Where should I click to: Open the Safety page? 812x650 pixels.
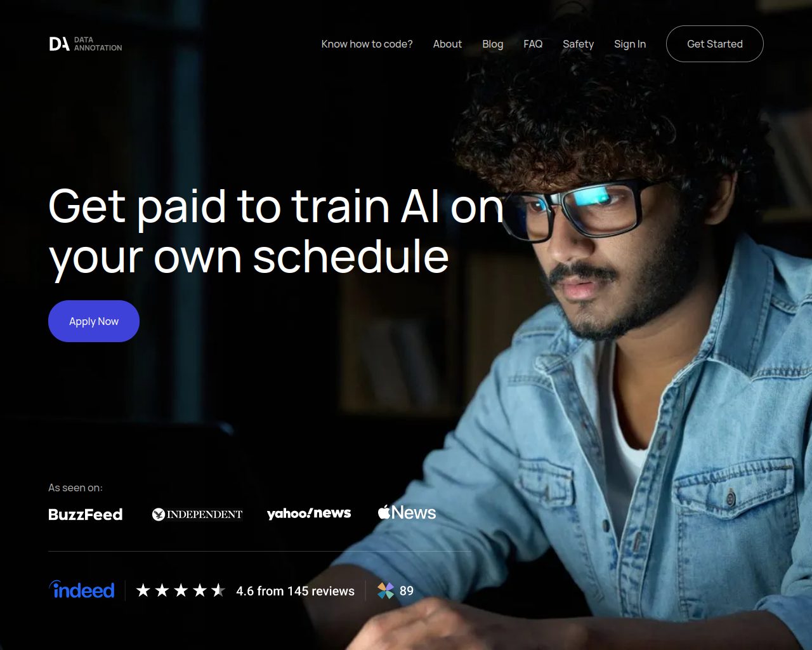pos(578,44)
